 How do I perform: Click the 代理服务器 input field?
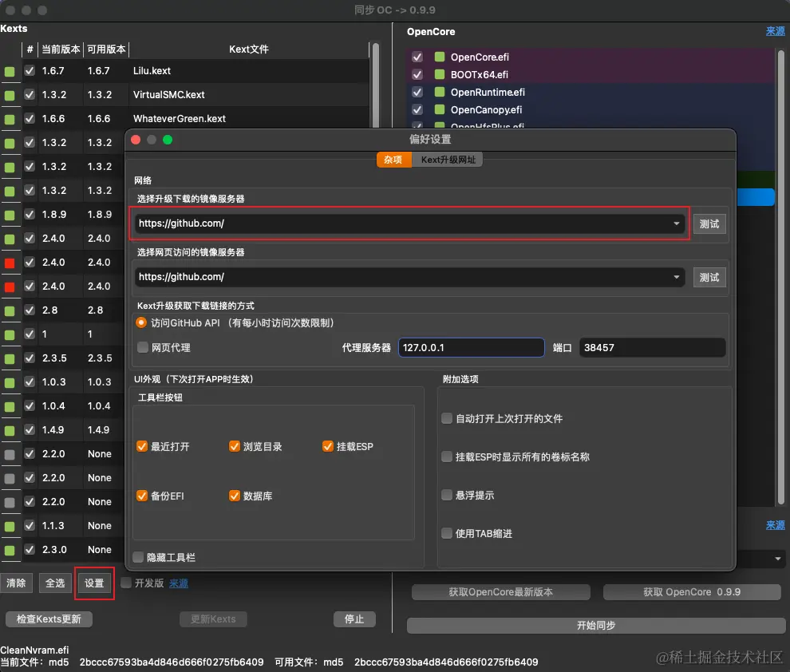pyautogui.click(x=471, y=346)
